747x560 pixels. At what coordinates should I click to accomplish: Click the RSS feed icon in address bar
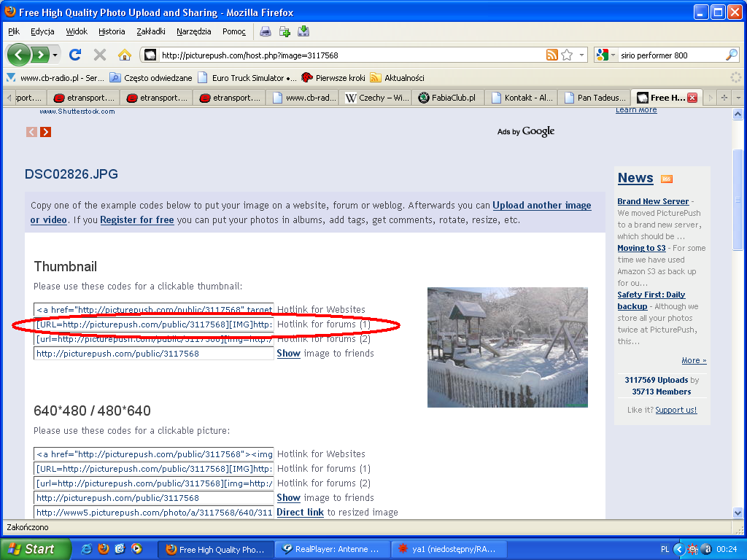click(x=552, y=55)
